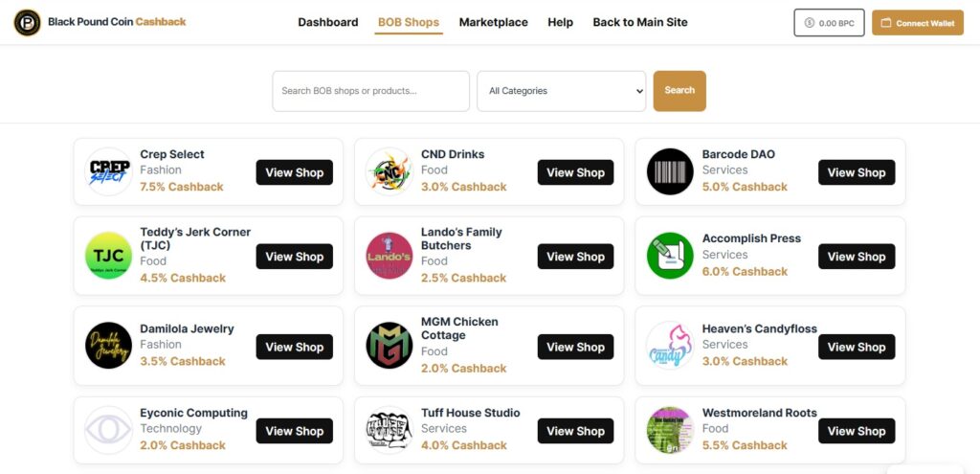Click the Teddy's Jerk Corner TJC logo
Screen dimensions: 980x474
tap(108, 256)
